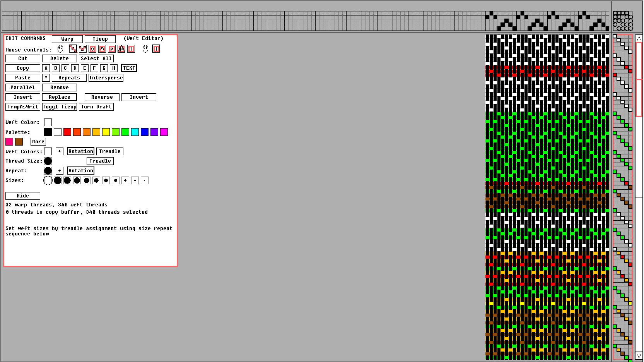This screenshot has width=644, height=362.
Task: Pick the smallest thread size dot
Action: coord(145,180)
